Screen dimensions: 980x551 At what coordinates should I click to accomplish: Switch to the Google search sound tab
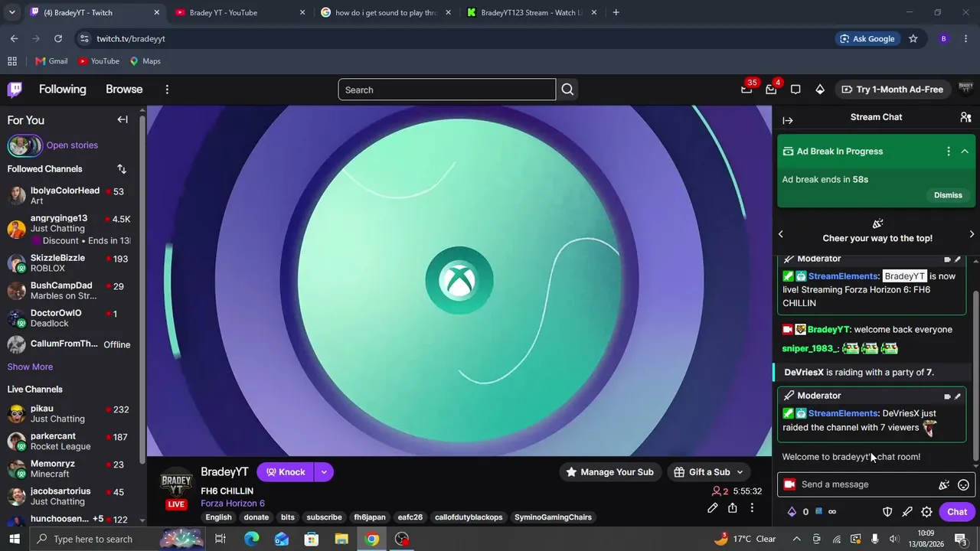[386, 12]
